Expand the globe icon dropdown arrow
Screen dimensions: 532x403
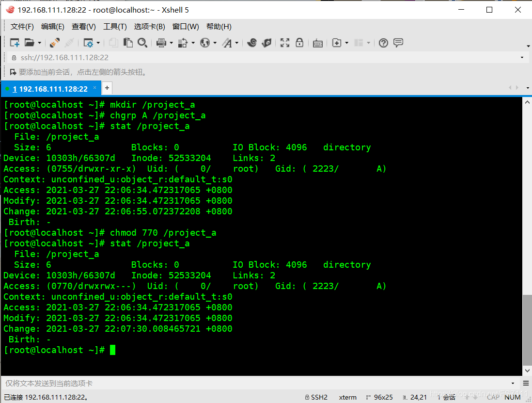[x=215, y=43]
